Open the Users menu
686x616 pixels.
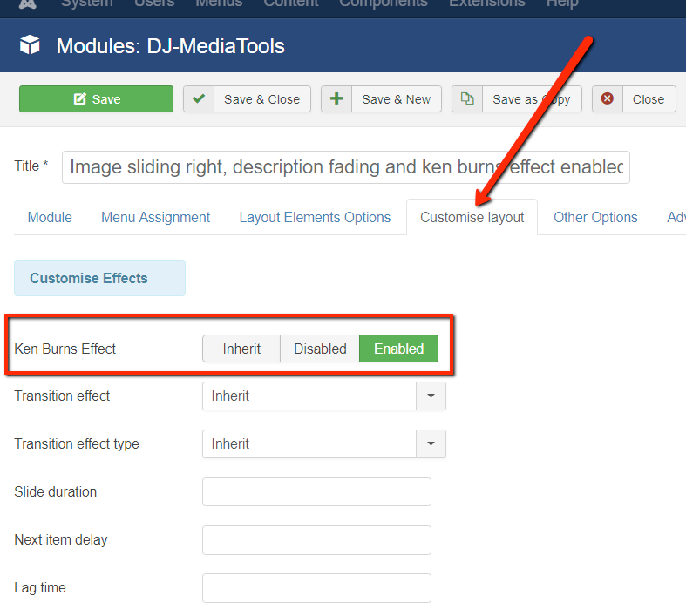(x=154, y=4)
